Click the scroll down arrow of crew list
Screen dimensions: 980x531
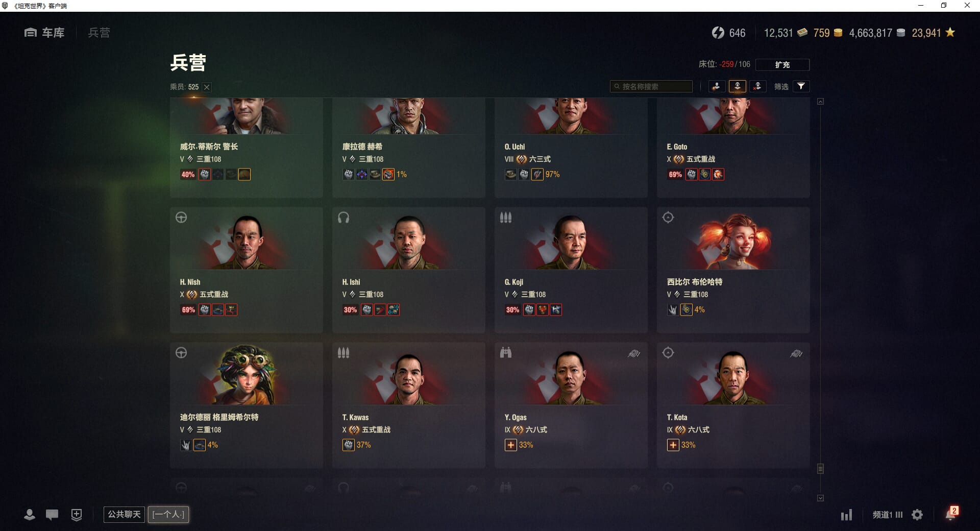pos(820,498)
